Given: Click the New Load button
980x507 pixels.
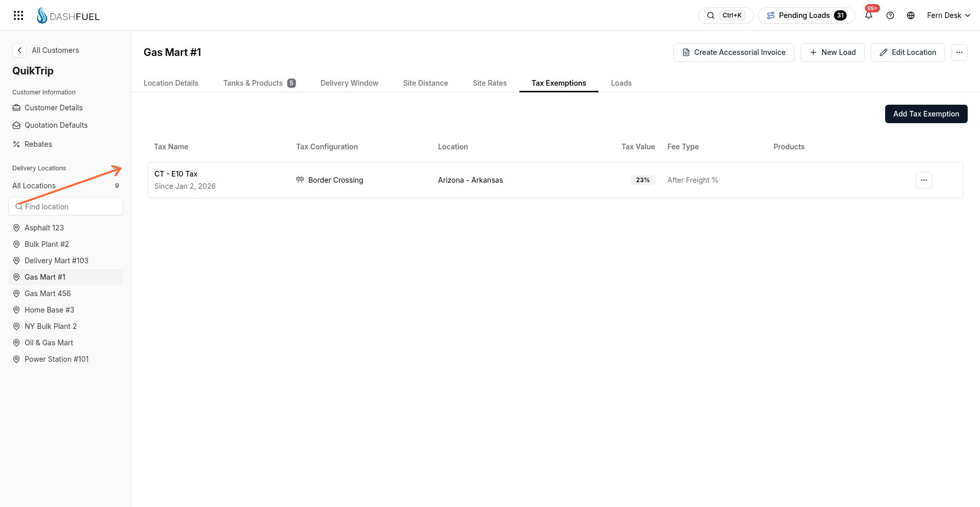Looking at the screenshot, I should tap(832, 52).
